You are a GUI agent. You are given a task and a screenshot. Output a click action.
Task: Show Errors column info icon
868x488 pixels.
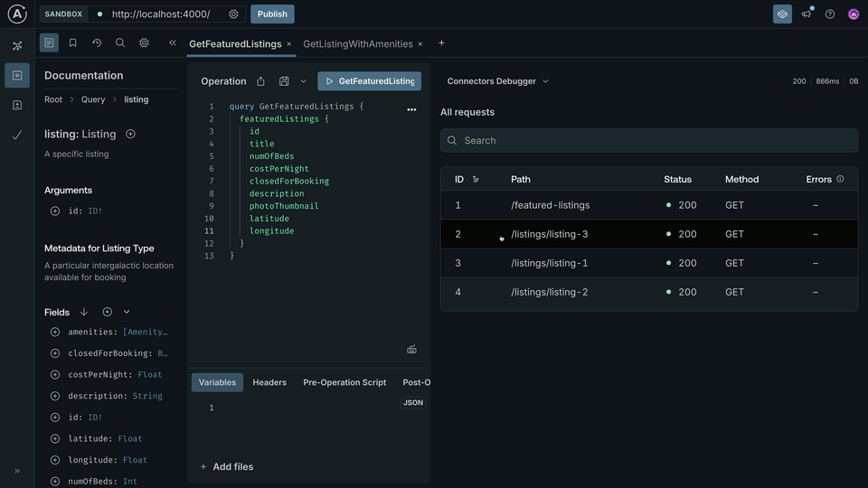[x=840, y=179]
